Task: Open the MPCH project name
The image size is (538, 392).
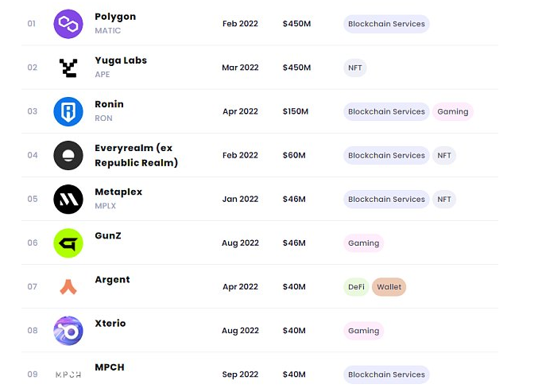Action: [110, 367]
